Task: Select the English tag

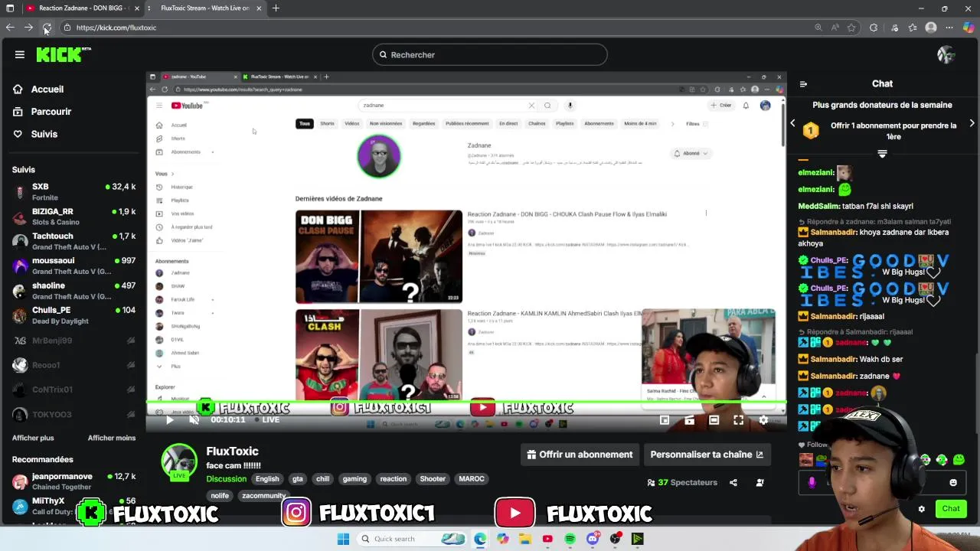Action: [x=267, y=479]
